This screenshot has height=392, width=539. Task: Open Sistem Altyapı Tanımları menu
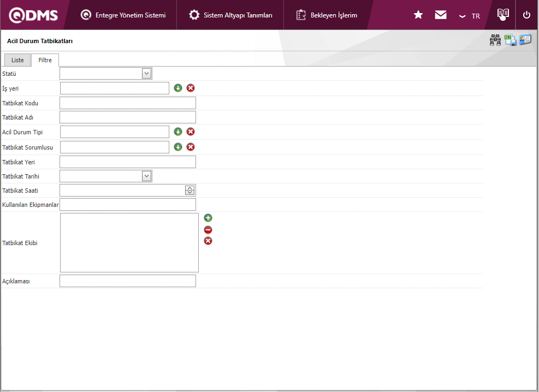click(230, 15)
